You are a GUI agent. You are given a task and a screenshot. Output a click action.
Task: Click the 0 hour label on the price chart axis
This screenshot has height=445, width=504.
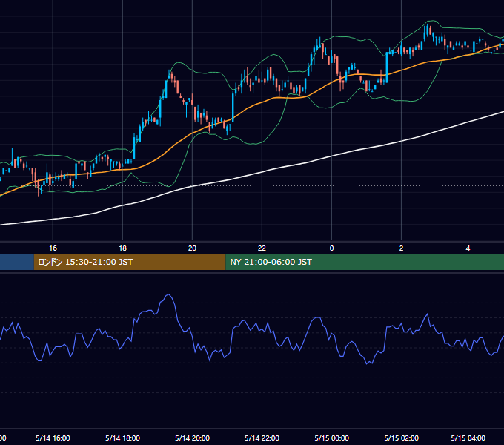pyautogui.click(x=332, y=248)
